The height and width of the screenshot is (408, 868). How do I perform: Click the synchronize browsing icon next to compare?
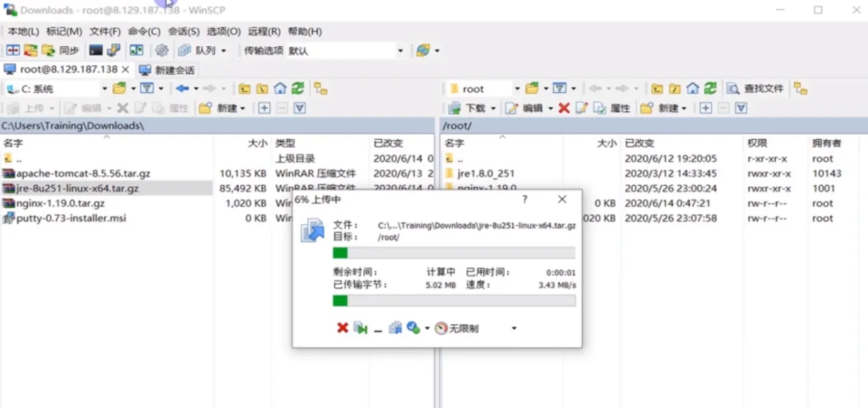pos(31,51)
